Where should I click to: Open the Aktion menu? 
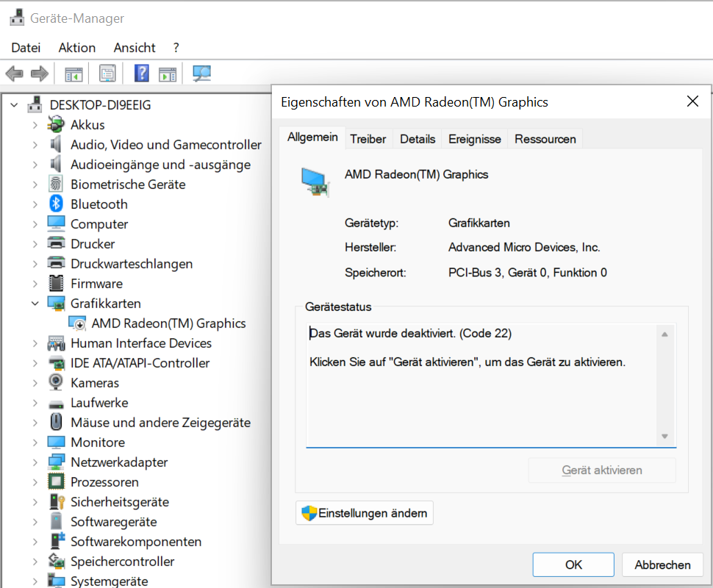tap(77, 47)
